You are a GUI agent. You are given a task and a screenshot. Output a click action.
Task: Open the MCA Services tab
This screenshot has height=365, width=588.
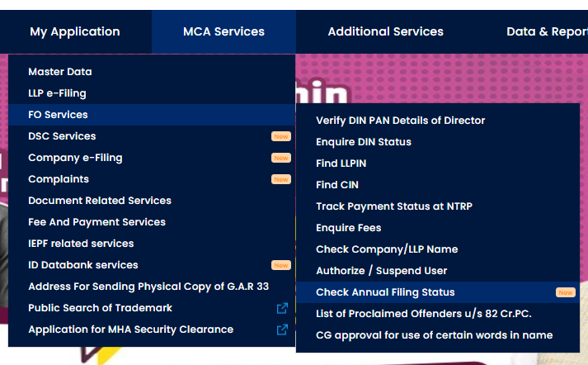[x=223, y=31]
